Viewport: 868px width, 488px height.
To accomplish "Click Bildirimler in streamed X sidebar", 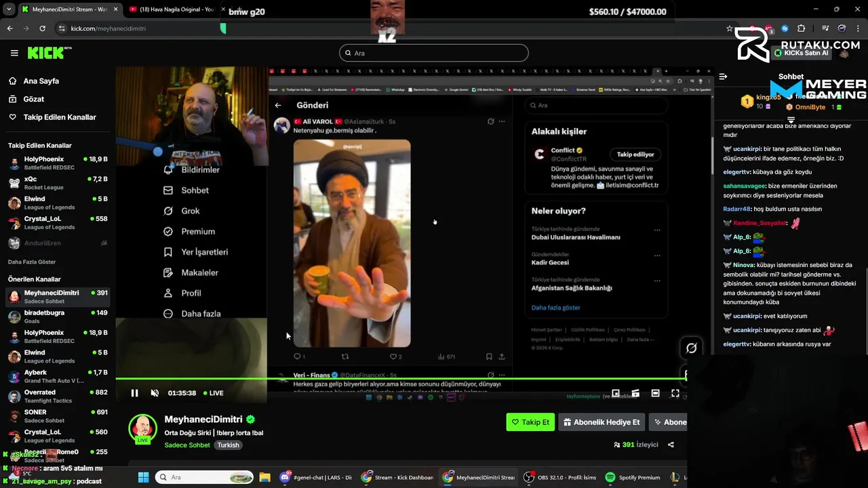I will click(193, 169).
